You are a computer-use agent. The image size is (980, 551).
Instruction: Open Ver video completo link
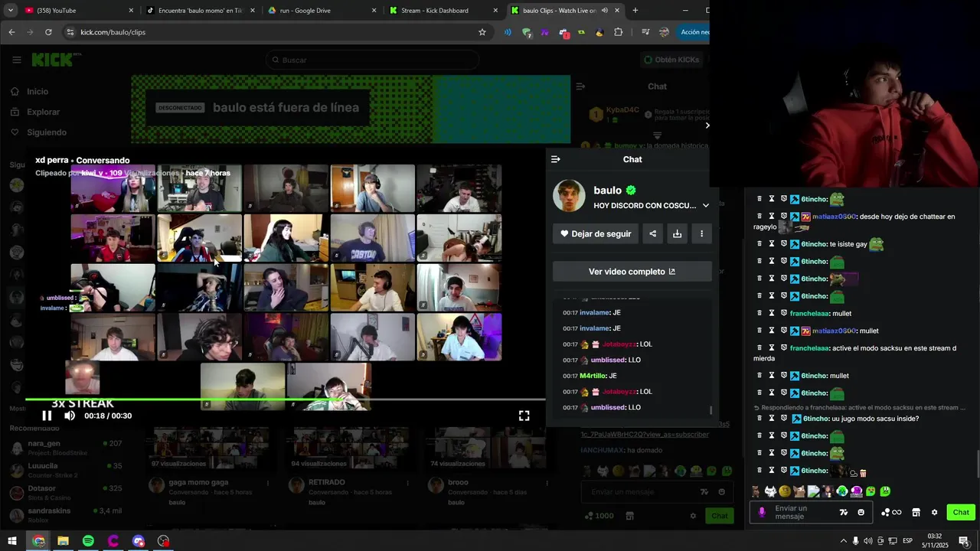coord(632,272)
